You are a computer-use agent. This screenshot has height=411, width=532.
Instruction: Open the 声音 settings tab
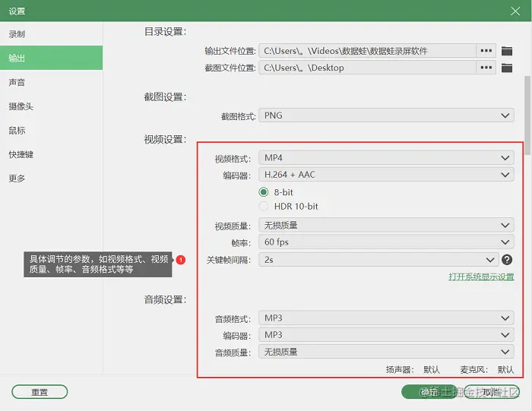click(x=51, y=82)
